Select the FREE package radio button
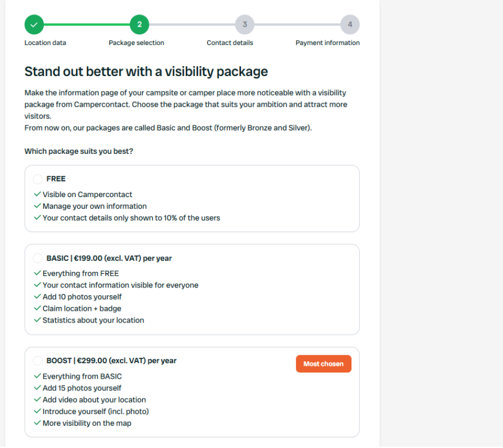This screenshot has width=503, height=448. point(38,179)
